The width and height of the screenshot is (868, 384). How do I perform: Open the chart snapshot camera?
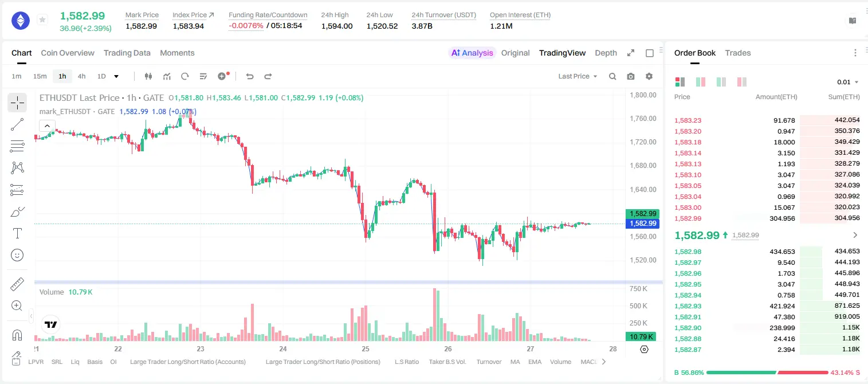pyautogui.click(x=631, y=76)
